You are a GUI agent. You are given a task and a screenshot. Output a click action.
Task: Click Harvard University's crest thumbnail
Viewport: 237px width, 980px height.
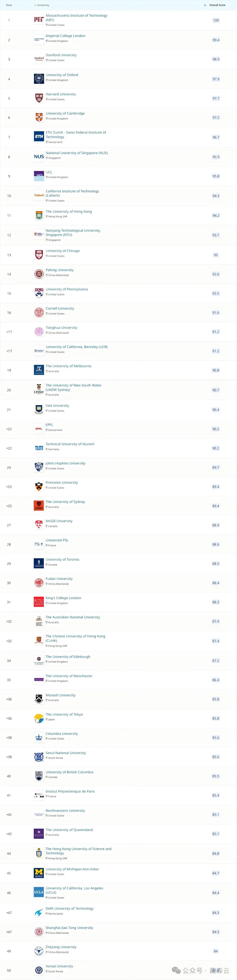tap(39, 98)
